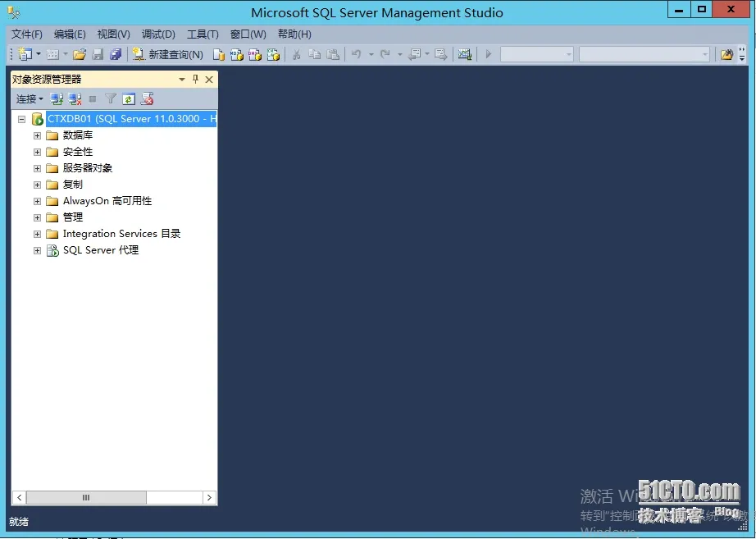Click the Find in Files folder icon

pos(726,54)
